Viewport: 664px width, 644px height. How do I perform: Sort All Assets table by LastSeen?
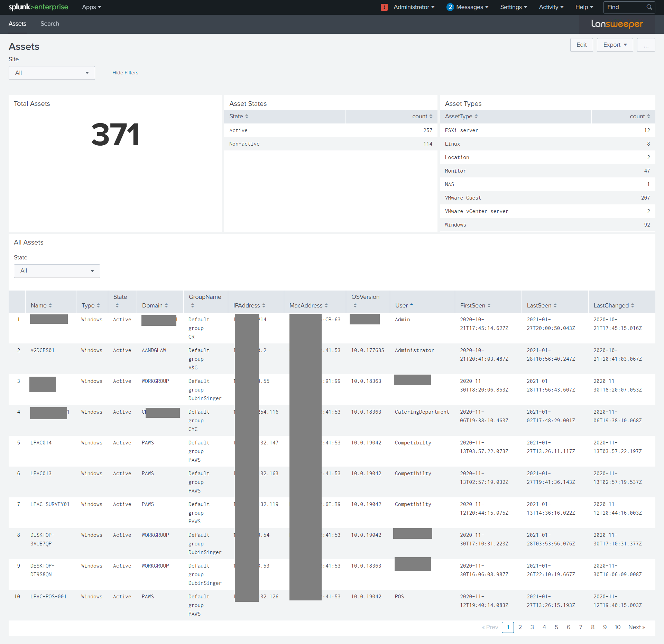pos(542,306)
